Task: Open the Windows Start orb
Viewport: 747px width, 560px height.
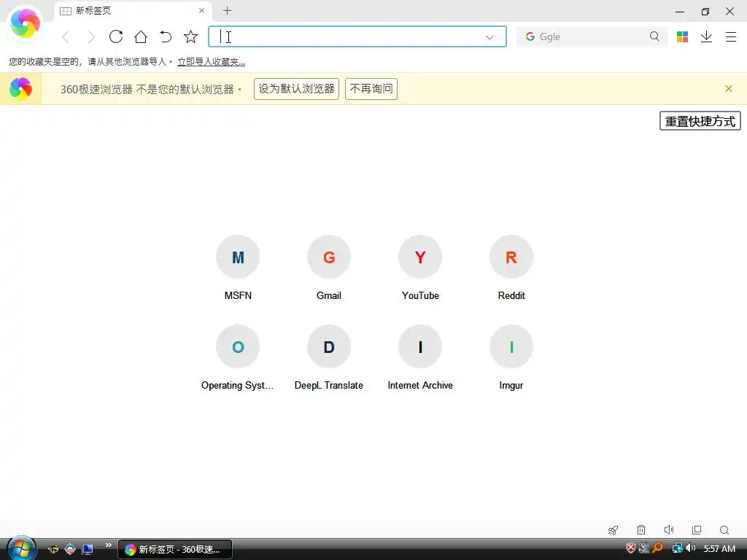Action: tap(21, 548)
